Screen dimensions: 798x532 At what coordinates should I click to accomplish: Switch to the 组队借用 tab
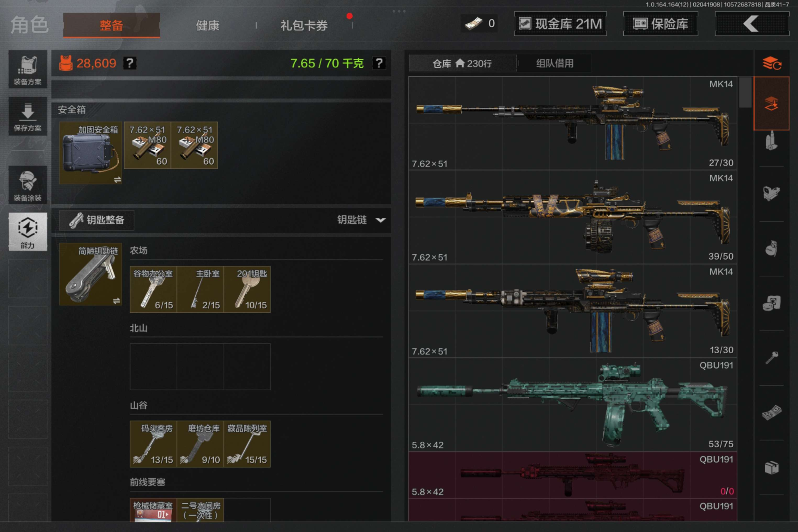coord(554,63)
